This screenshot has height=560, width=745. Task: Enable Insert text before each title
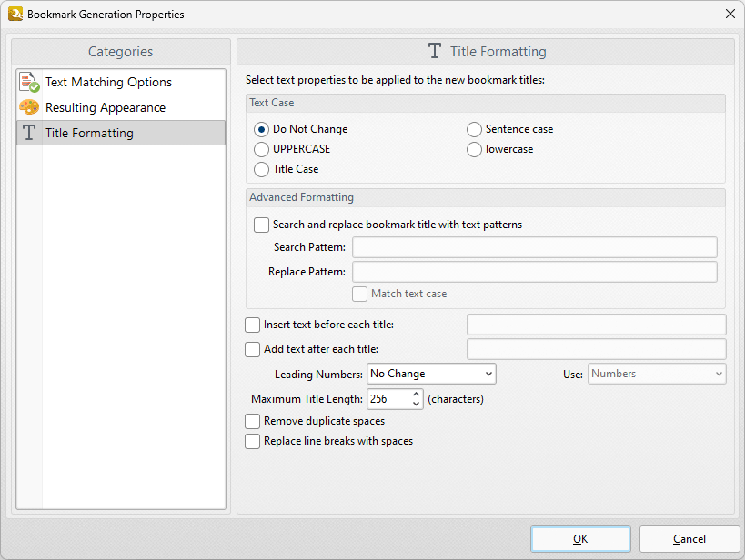252,325
